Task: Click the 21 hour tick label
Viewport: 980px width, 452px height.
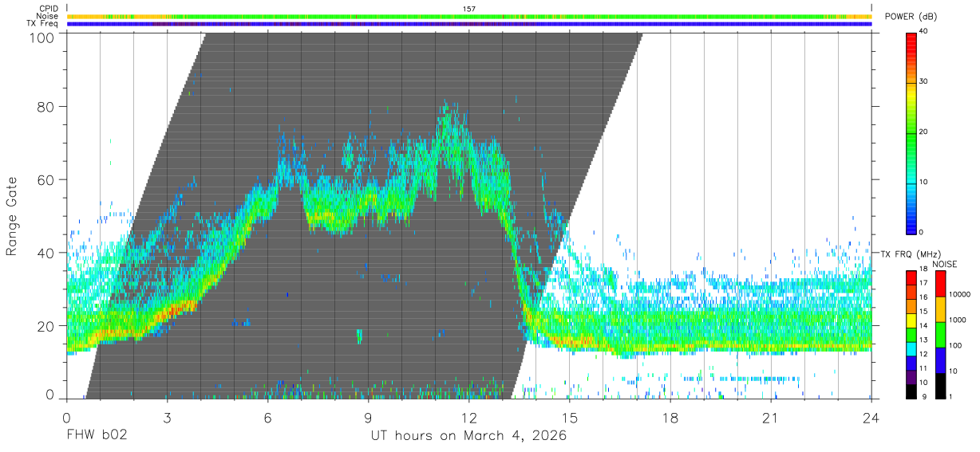Action: pos(771,418)
